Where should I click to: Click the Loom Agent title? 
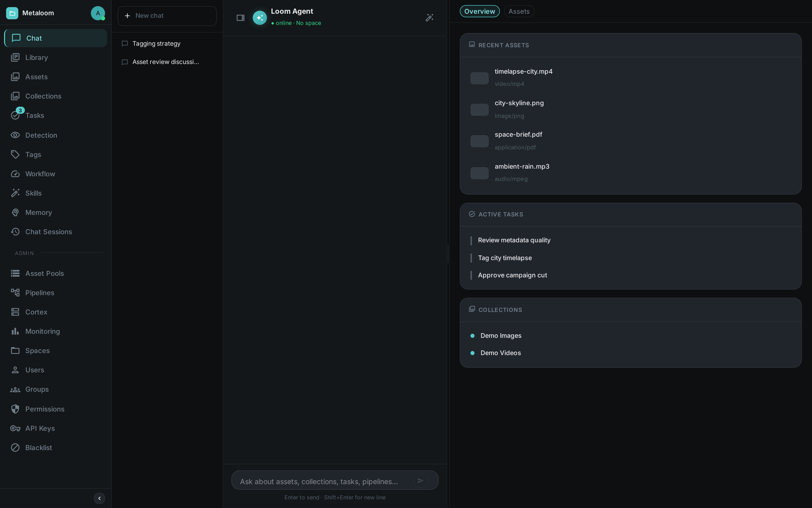click(x=292, y=11)
